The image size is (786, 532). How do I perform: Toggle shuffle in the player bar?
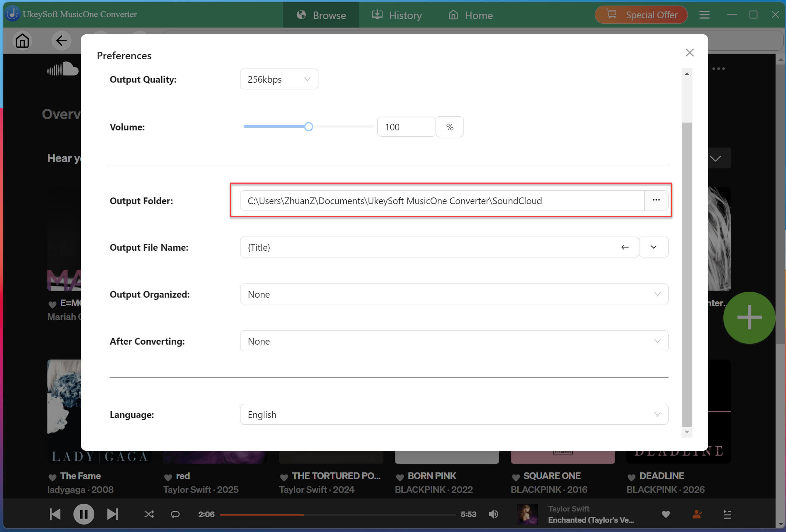coord(149,514)
